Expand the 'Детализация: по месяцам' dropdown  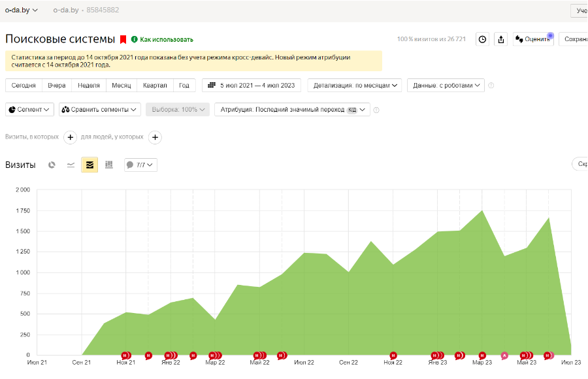click(x=354, y=85)
